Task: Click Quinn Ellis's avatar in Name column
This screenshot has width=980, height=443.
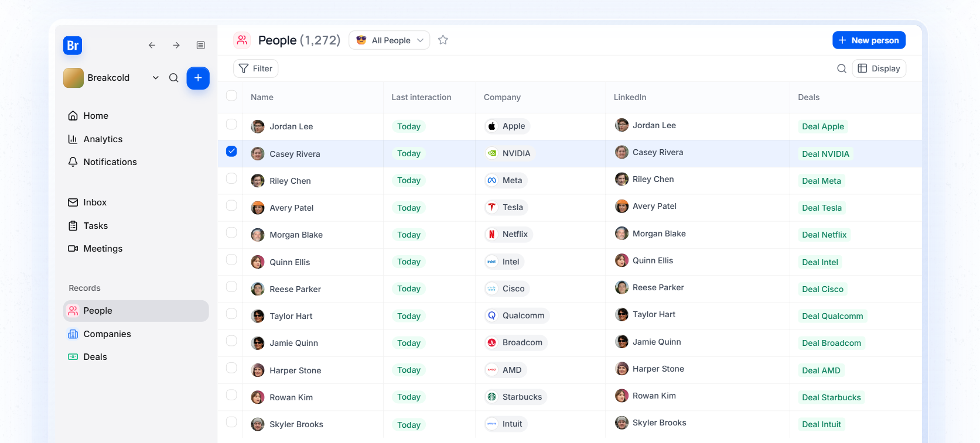Action: (258, 262)
